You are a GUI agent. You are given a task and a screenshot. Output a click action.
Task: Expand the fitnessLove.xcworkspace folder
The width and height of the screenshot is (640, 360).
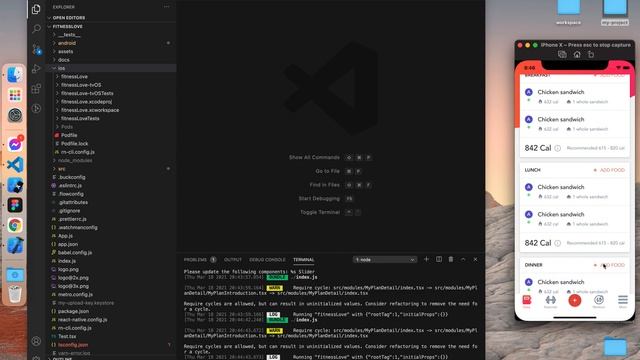[x=90, y=110]
